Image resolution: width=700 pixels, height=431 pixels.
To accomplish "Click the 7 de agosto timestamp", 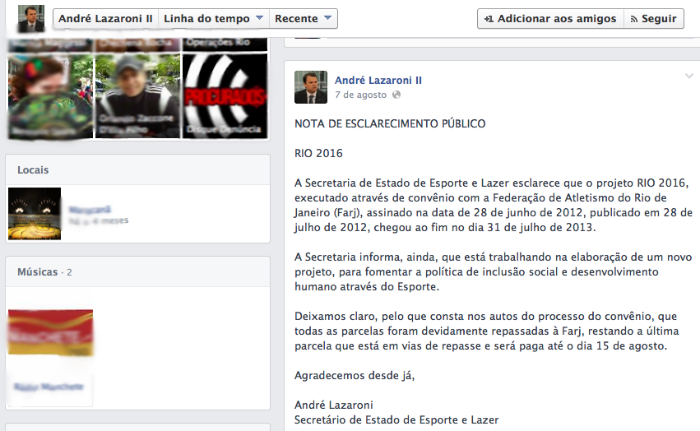I will coord(361,95).
